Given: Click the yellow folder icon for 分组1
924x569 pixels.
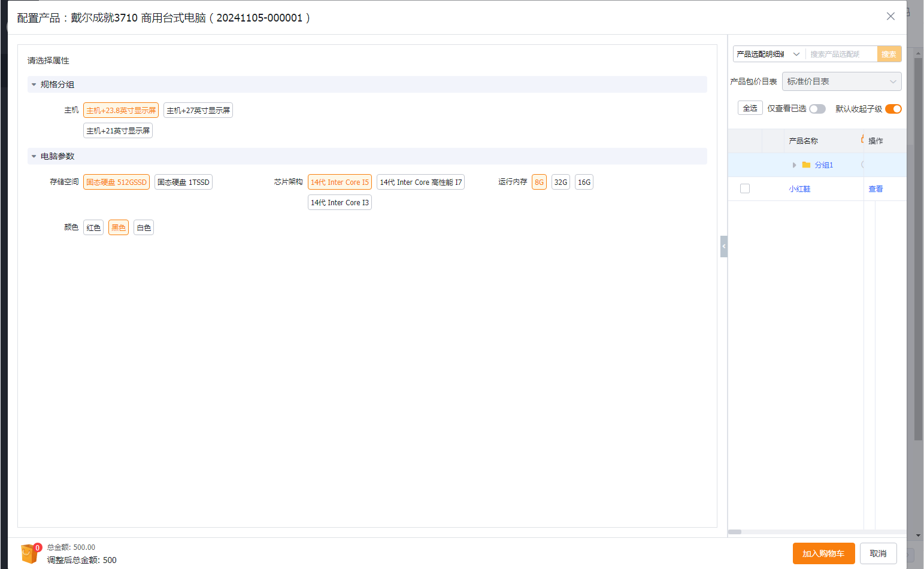Looking at the screenshot, I should point(806,165).
